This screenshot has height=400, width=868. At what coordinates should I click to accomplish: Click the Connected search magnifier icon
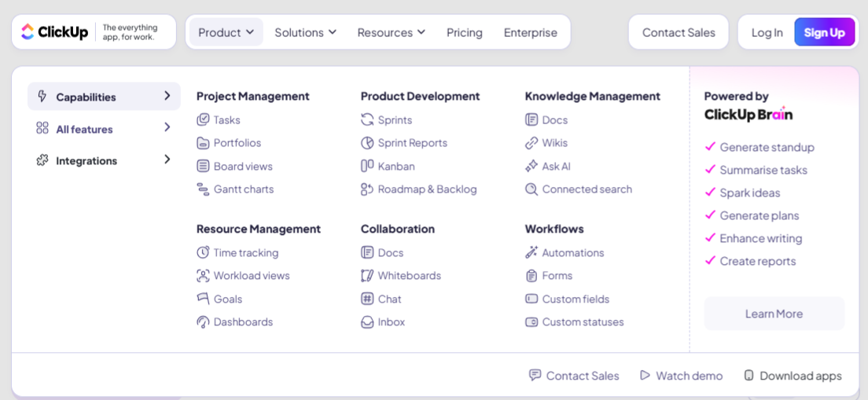(x=531, y=189)
